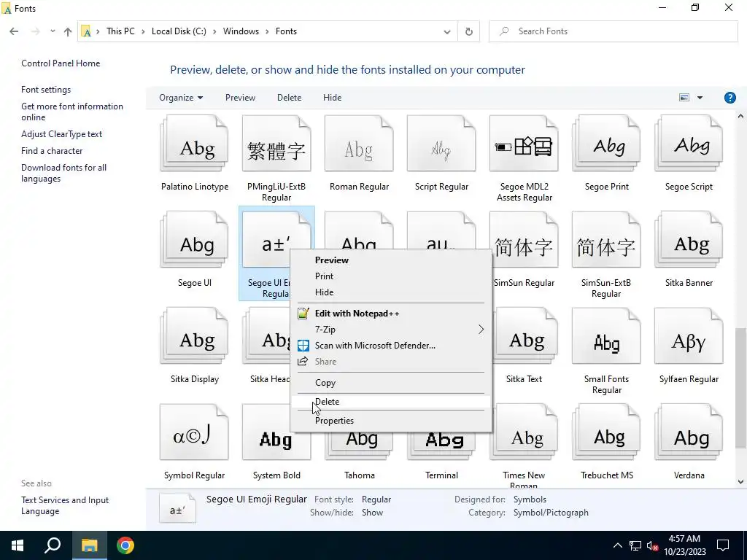Select the Sitka Text font icon

pos(525,336)
